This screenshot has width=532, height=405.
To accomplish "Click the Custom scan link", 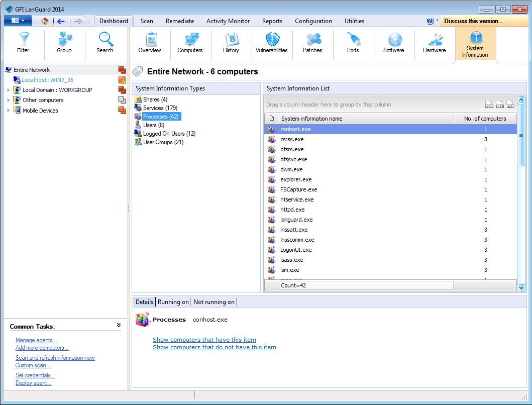I will click(33, 365).
